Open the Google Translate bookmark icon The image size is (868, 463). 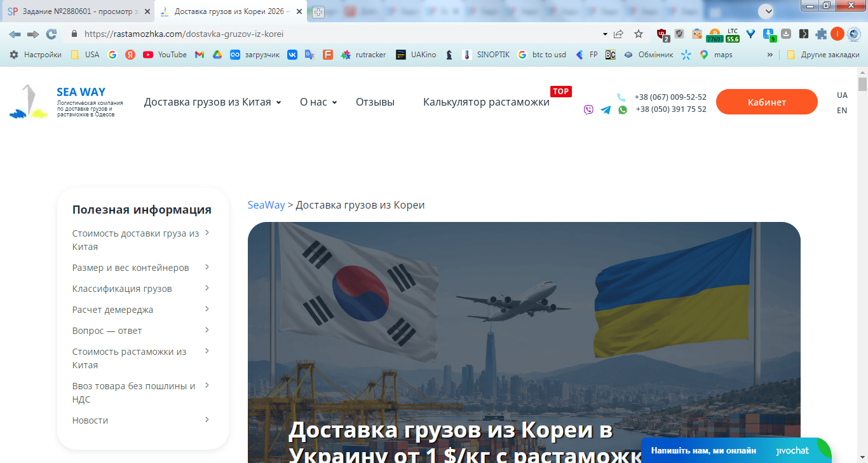coord(309,55)
